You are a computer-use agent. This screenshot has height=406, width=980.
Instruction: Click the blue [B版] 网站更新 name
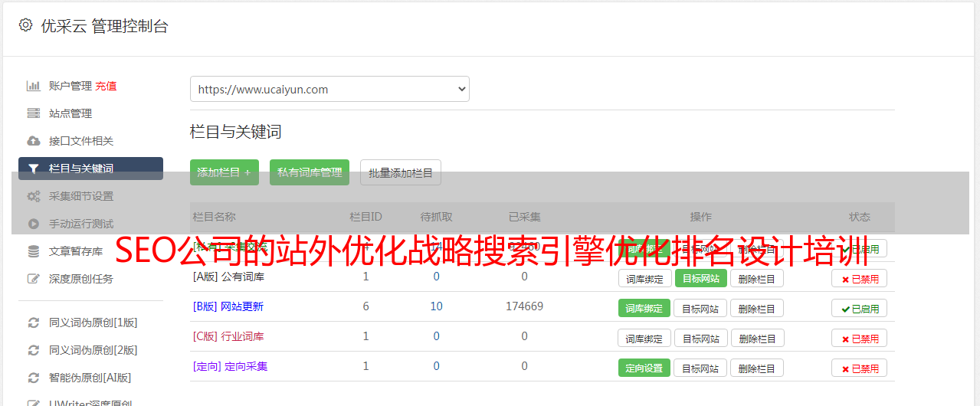tap(228, 306)
